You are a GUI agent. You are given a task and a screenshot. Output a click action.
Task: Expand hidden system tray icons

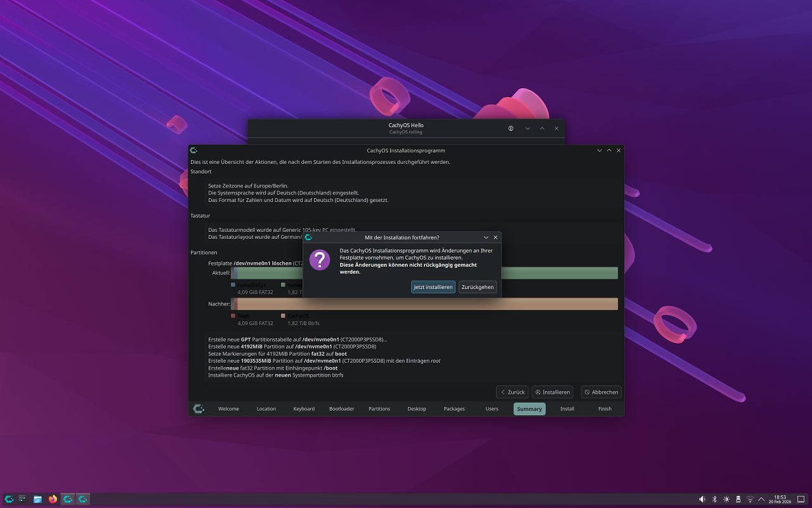click(761, 499)
